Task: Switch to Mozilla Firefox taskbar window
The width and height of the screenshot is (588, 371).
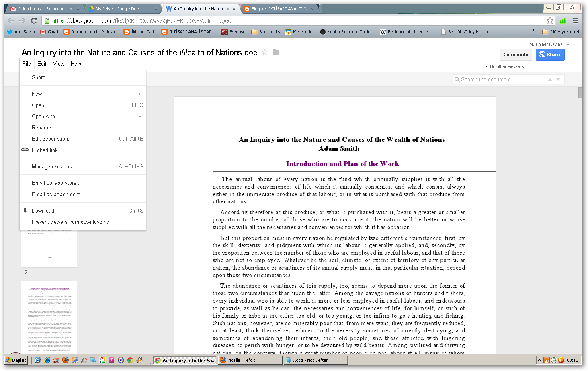Action: tap(250, 360)
